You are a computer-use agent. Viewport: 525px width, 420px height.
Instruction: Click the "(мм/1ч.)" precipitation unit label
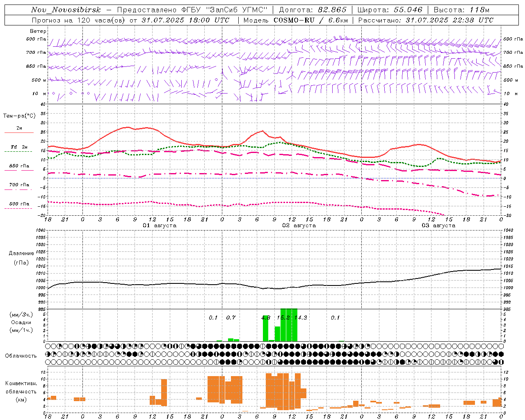click(x=21, y=330)
